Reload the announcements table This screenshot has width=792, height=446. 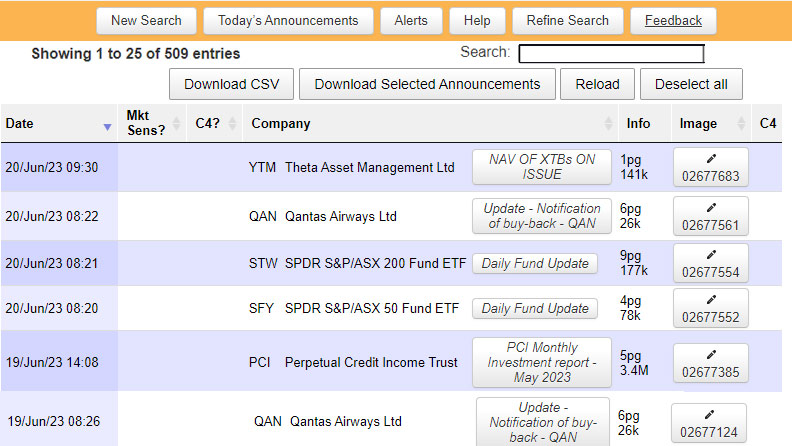[597, 84]
